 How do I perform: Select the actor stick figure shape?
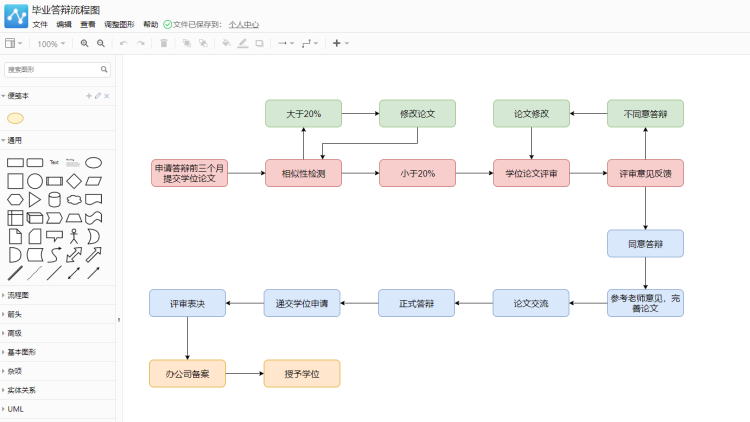coord(74,236)
